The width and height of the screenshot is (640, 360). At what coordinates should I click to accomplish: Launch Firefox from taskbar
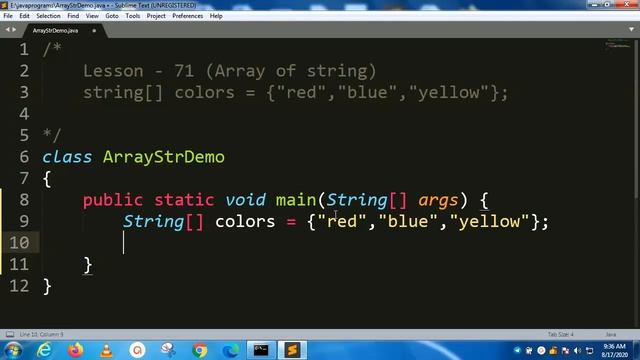(75, 350)
